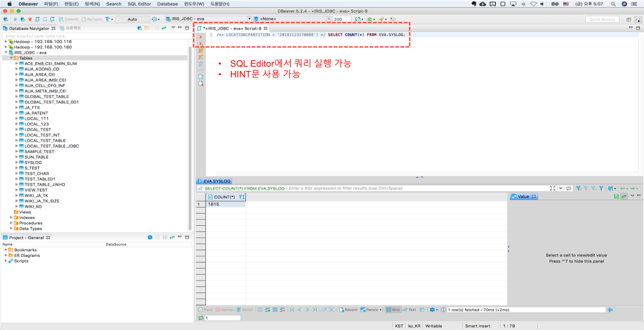Viewport: 644px width, 330px height.
Task: Click Commit in main toolbar
Action: [x=68, y=19]
